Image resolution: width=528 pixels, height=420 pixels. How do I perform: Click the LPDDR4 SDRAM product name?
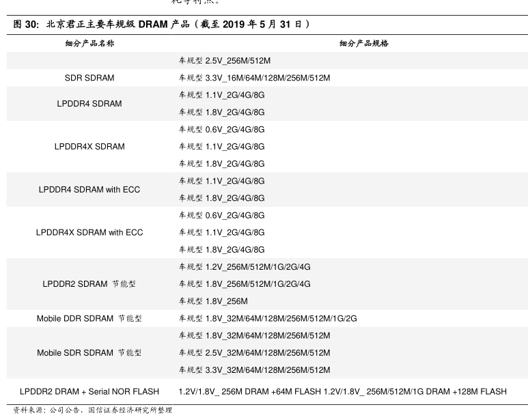pos(89,104)
